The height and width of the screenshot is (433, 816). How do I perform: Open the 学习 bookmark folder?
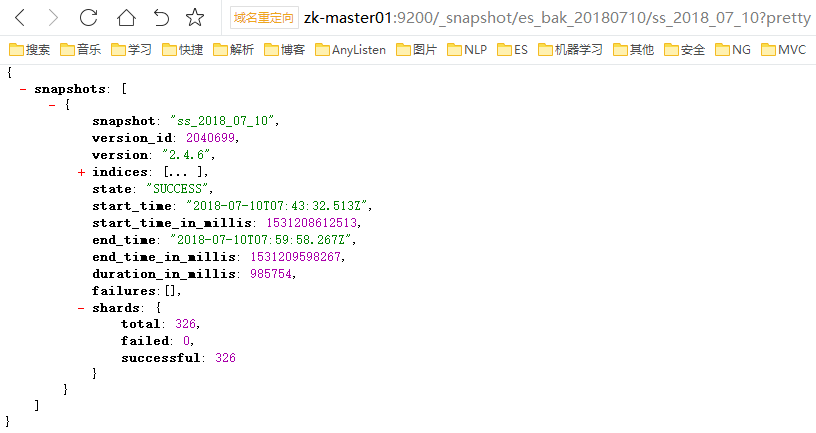132,50
